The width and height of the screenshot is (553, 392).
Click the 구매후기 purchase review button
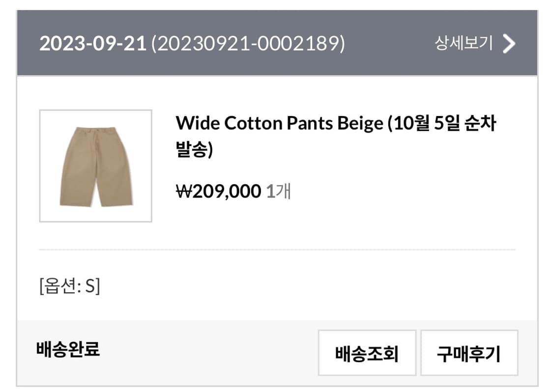pyautogui.click(x=468, y=352)
